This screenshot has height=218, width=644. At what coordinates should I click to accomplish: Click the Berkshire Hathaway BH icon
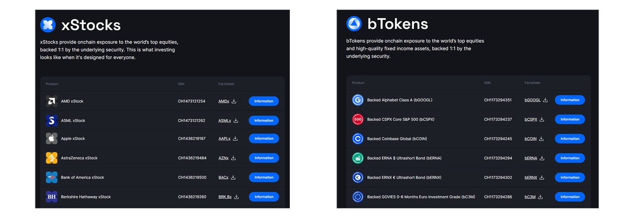(52, 197)
